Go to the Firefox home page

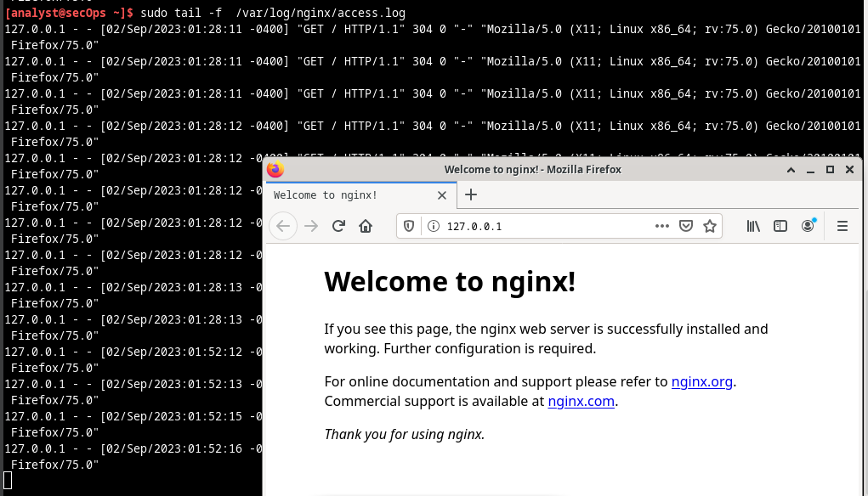point(366,226)
